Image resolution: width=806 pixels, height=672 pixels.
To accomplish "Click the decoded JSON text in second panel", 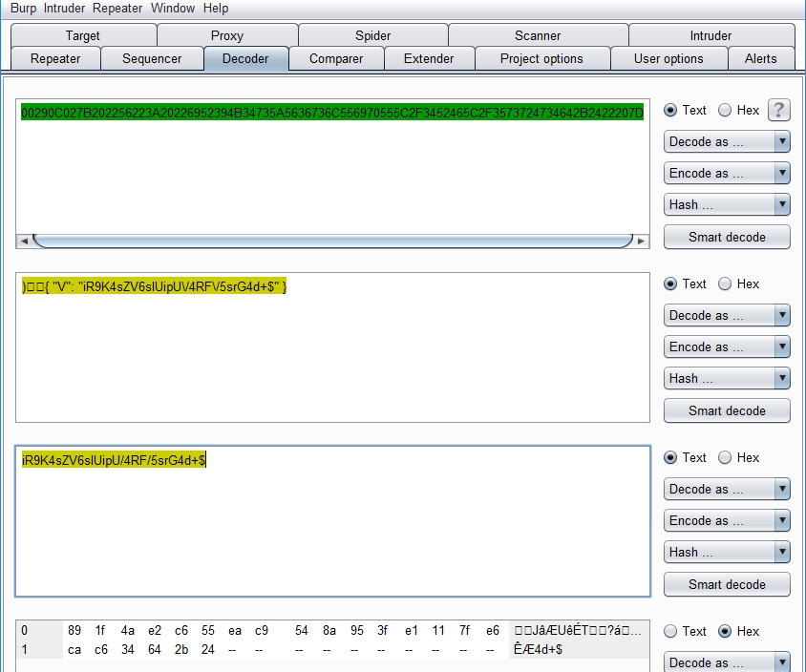I will pos(154,286).
